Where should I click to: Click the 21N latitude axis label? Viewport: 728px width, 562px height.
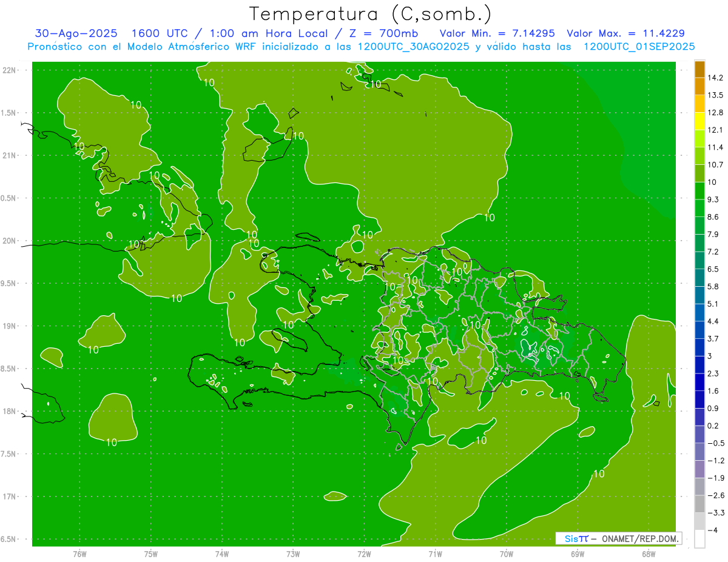tap(8, 155)
